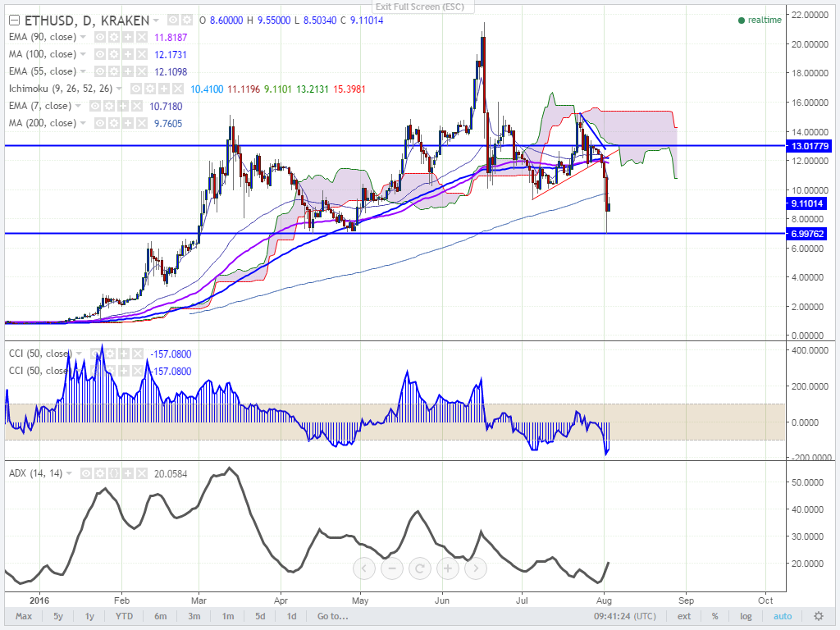
Task: Select the 6m time range
Action: (160, 616)
